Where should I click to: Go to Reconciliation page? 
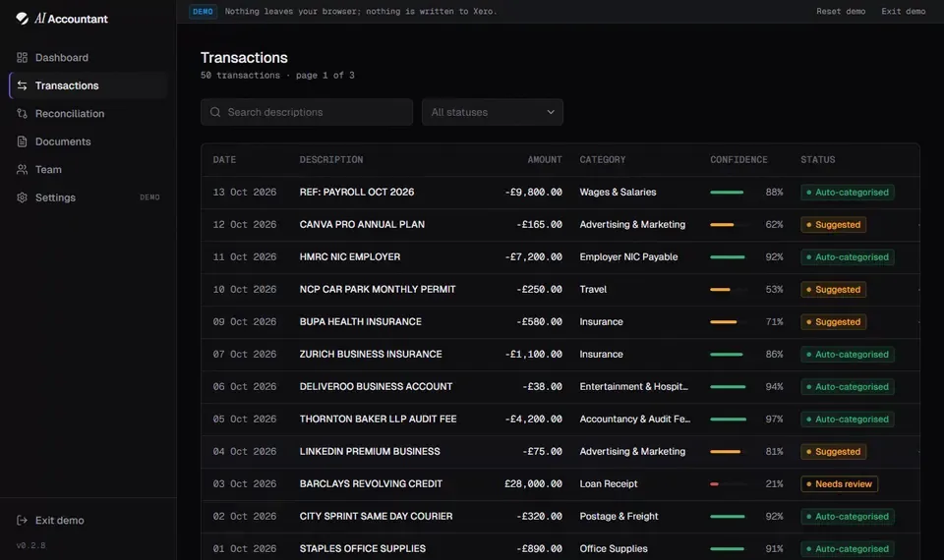click(x=88, y=114)
